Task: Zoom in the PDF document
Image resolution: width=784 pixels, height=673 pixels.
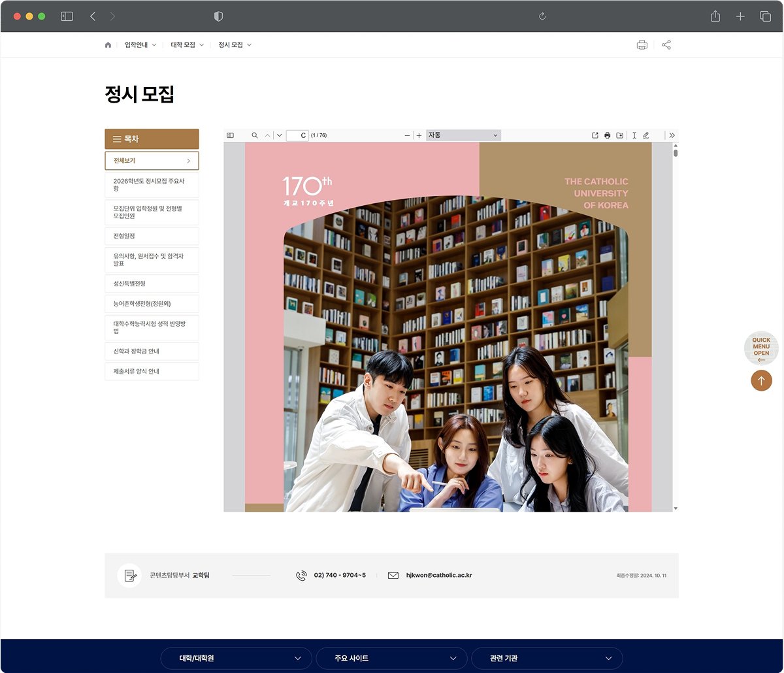Action: click(419, 135)
